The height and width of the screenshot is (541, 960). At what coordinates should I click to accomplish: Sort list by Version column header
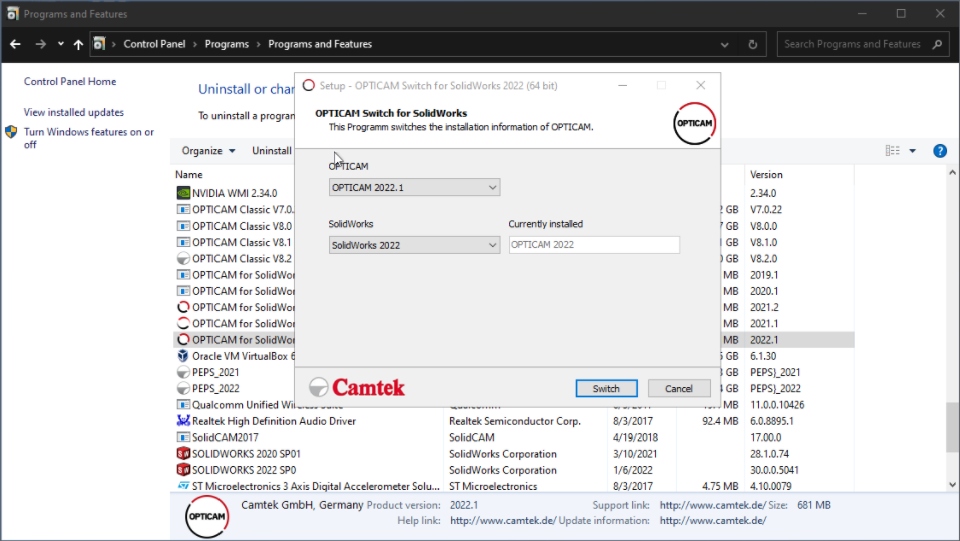coord(766,174)
